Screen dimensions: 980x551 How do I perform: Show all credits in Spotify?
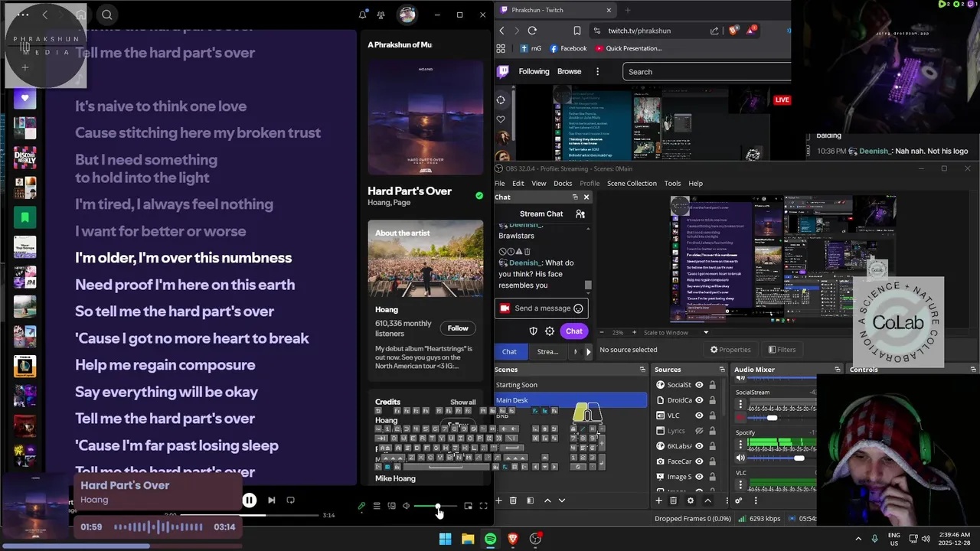462,402
